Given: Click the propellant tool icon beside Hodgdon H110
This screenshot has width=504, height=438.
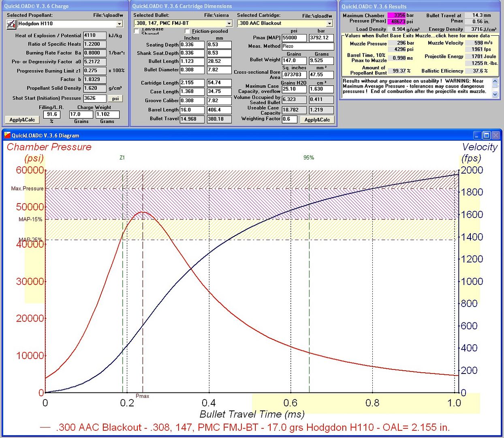Looking at the screenshot, I should click(11, 24).
